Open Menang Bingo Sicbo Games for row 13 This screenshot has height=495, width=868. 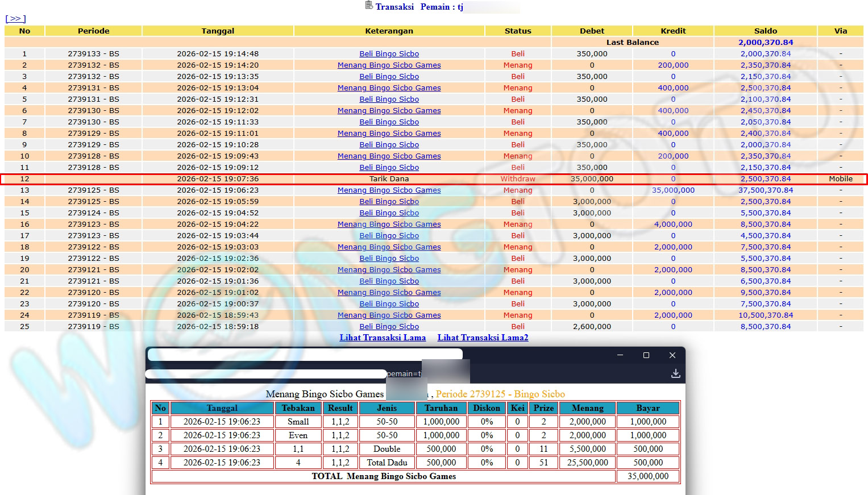point(389,190)
